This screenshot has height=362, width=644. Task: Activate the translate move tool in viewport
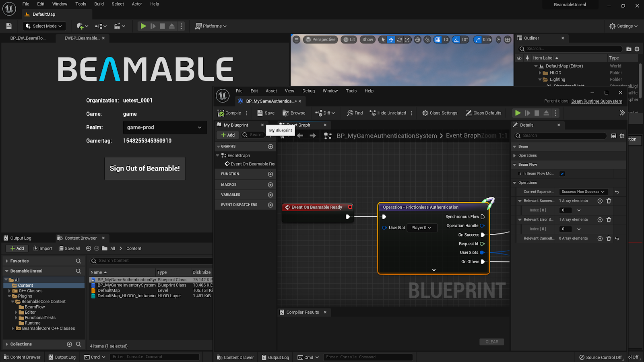click(391, 39)
